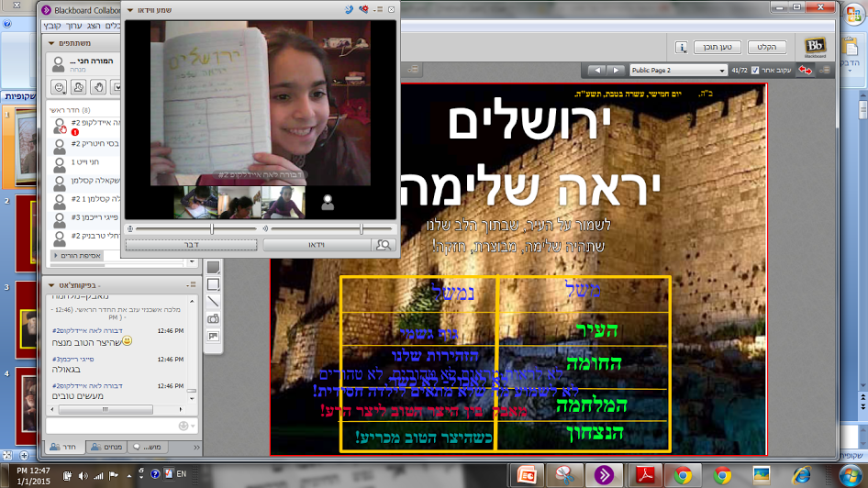
Task: Switch to the חדר chat tab
Action: tap(64, 447)
